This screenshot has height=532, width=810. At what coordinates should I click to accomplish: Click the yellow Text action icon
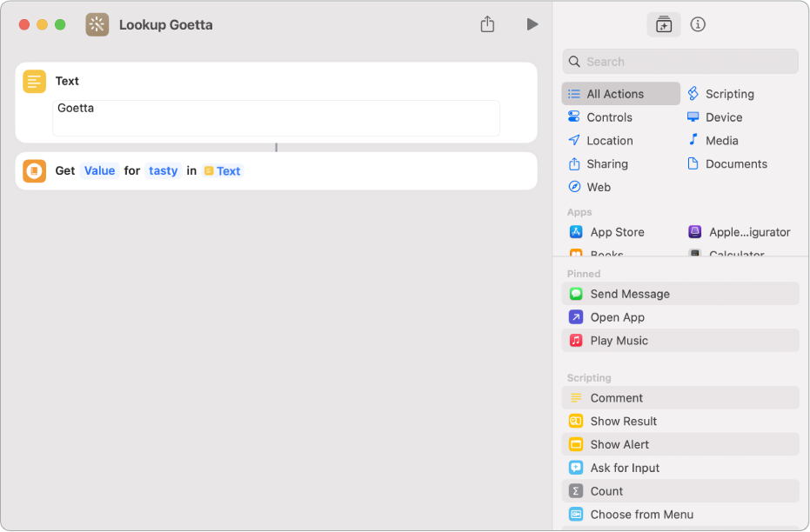click(x=35, y=82)
